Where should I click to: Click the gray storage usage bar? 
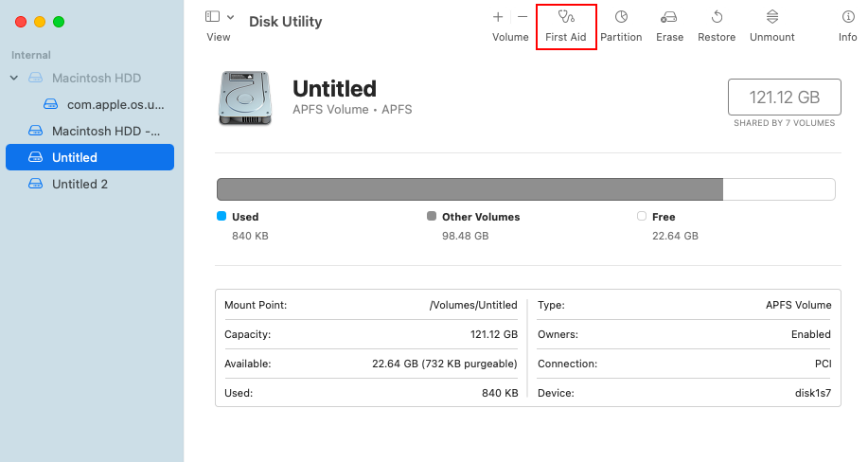(470, 189)
